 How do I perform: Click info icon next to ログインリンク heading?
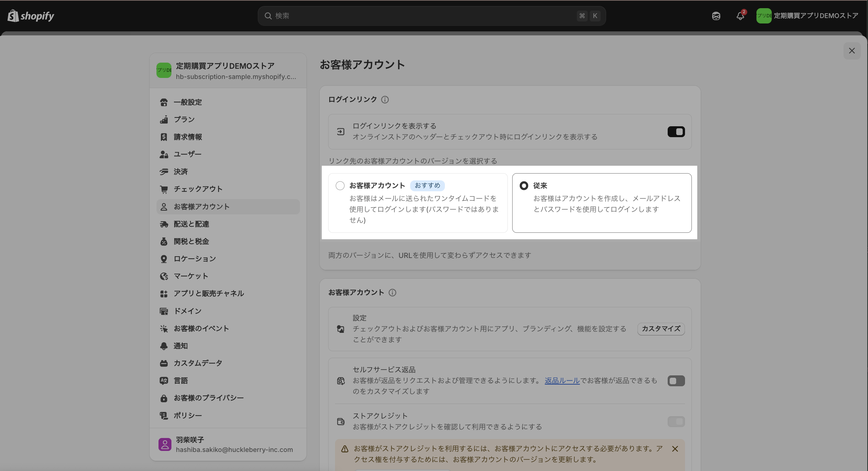[x=385, y=100]
